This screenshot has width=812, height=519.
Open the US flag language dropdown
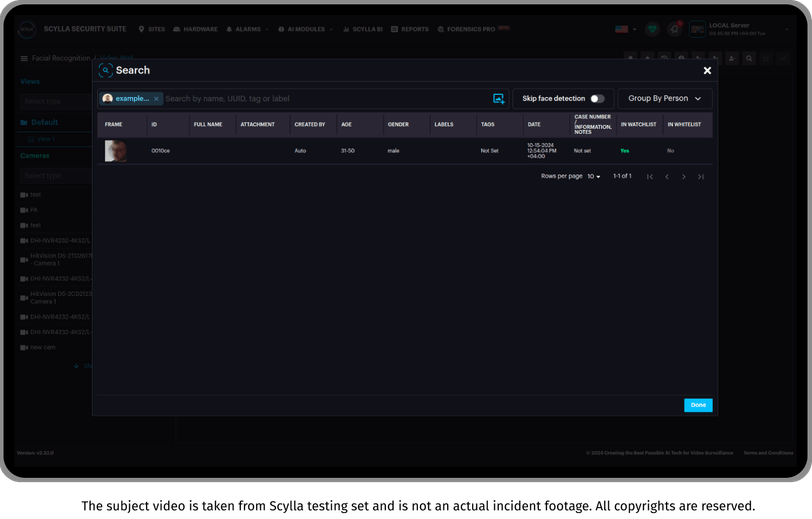626,29
